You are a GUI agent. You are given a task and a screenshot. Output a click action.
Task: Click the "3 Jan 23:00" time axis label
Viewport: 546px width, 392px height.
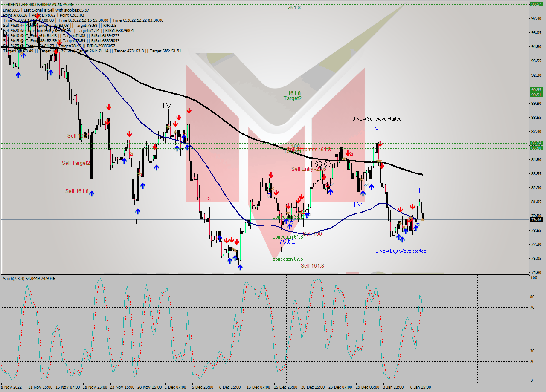coord(394,387)
